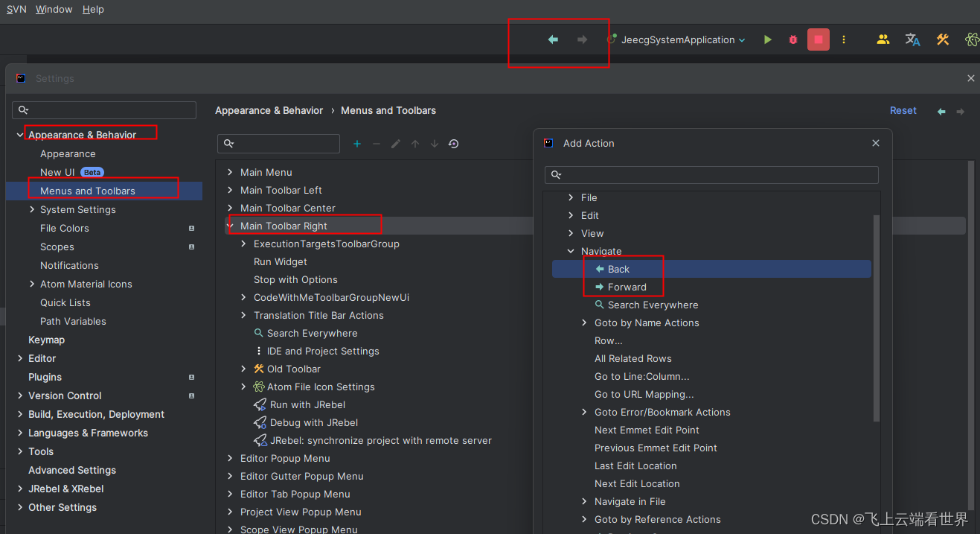Expand the Main Menu node
This screenshot has height=534, width=980.
tap(230, 172)
